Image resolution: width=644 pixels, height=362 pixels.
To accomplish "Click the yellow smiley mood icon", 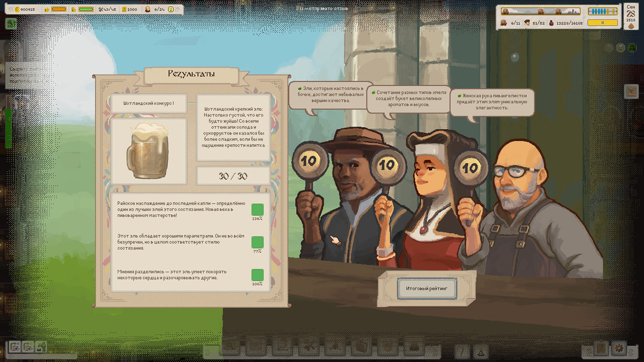I will coord(171,9).
